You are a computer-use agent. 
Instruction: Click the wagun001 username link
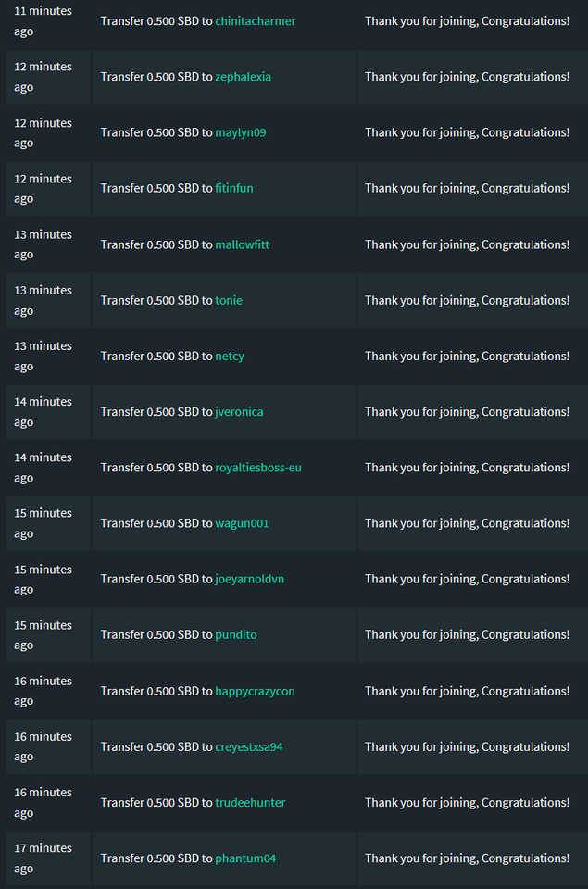point(243,523)
